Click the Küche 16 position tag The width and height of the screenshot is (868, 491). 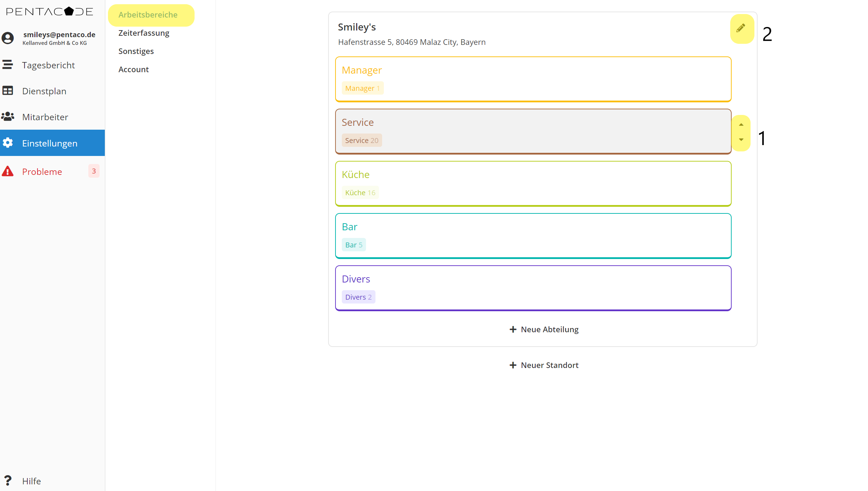360,193
